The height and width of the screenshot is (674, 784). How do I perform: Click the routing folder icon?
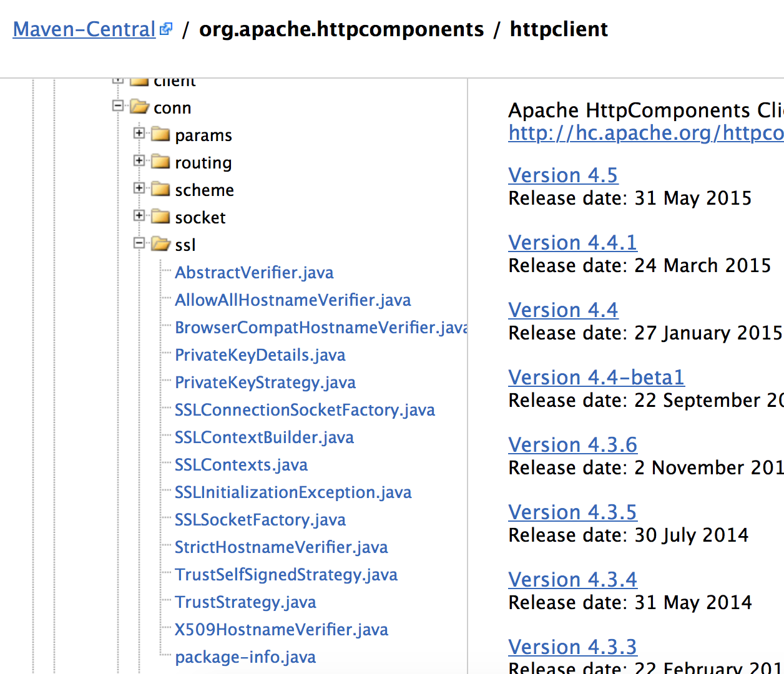point(161,162)
